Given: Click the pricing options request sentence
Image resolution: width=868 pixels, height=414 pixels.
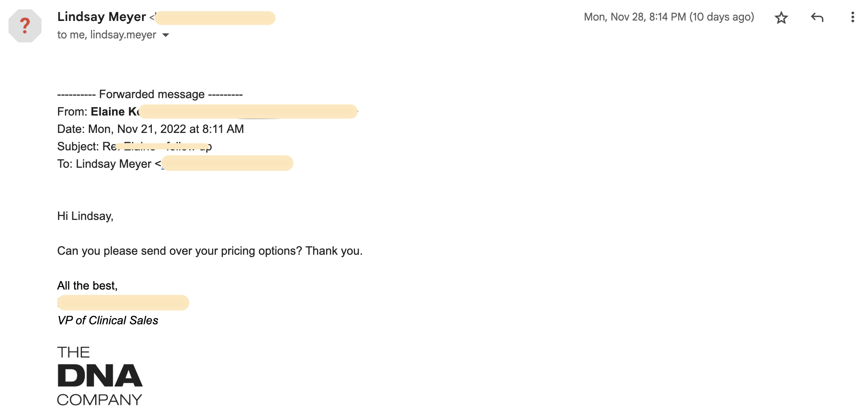Looking at the screenshot, I should (x=210, y=251).
